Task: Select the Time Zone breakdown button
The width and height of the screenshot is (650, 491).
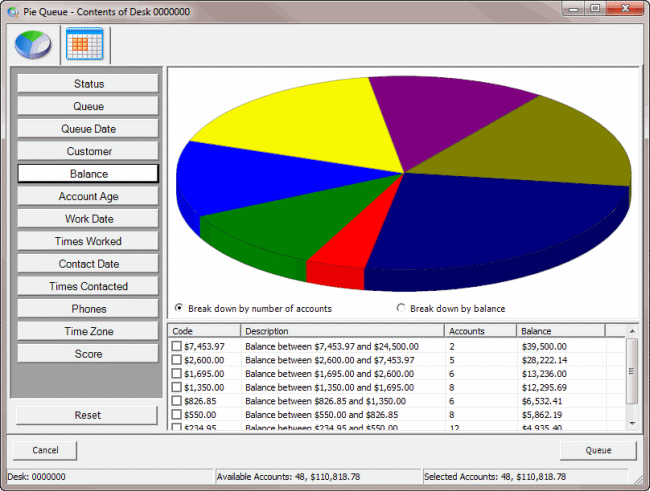Action: click(88, 331)
